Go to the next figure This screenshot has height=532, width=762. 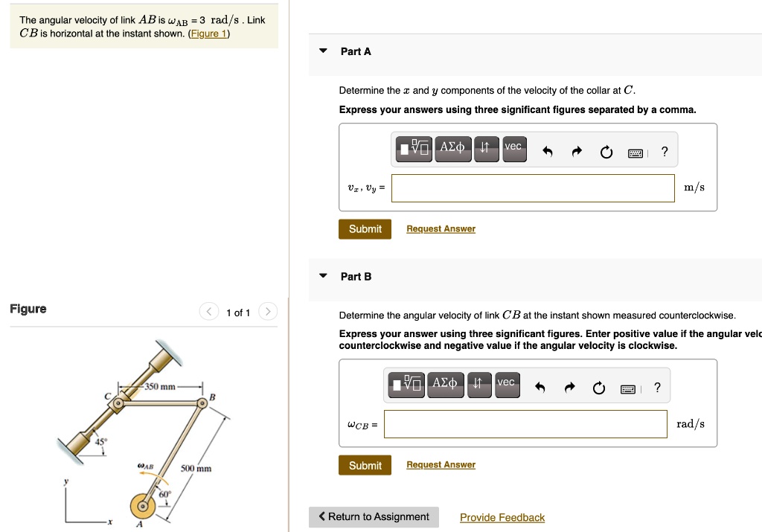click(x=268, y=312)
